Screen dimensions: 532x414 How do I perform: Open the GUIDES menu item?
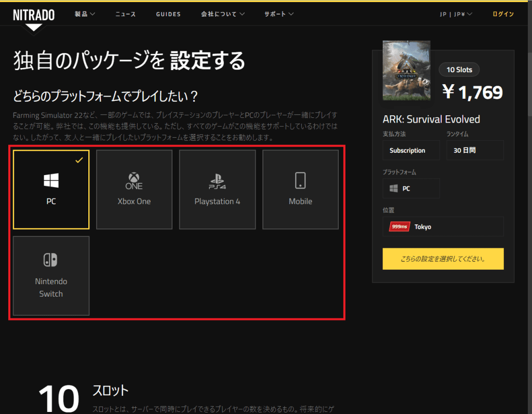tap(168, 14)
